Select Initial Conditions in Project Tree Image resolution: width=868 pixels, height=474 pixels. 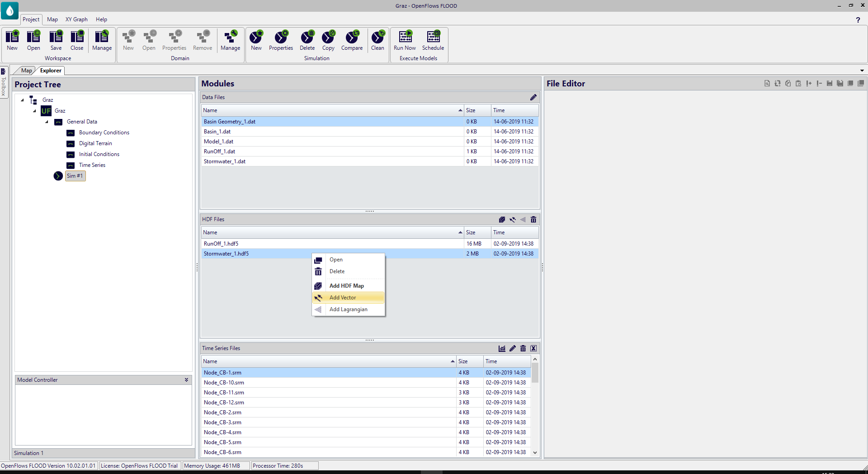pyautogui.click(x=99, y=154)
